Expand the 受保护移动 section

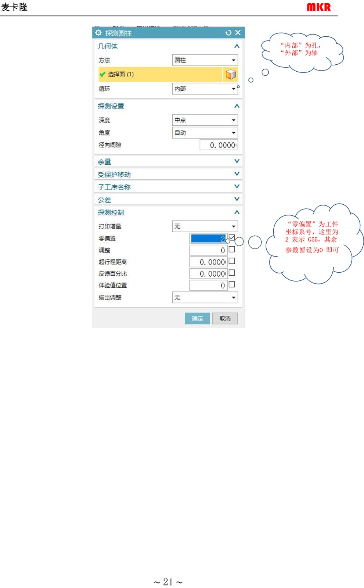click(x=237, y=174)
